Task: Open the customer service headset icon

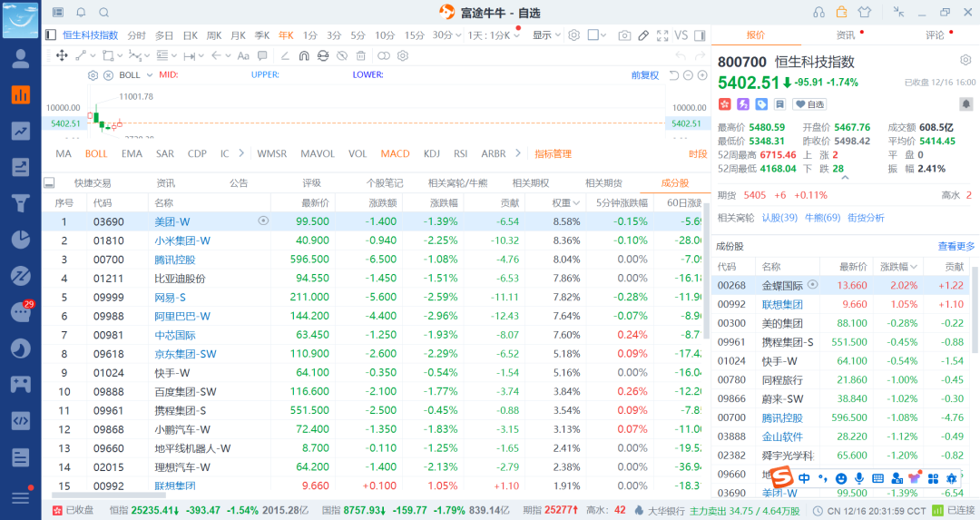Action: [x=818, y=12]
